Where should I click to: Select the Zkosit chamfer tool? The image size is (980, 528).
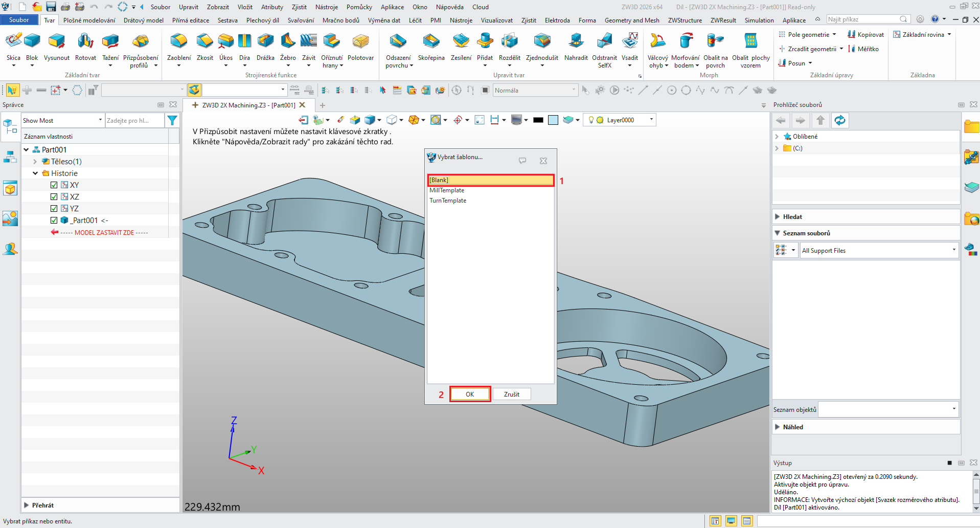(205, 47)
